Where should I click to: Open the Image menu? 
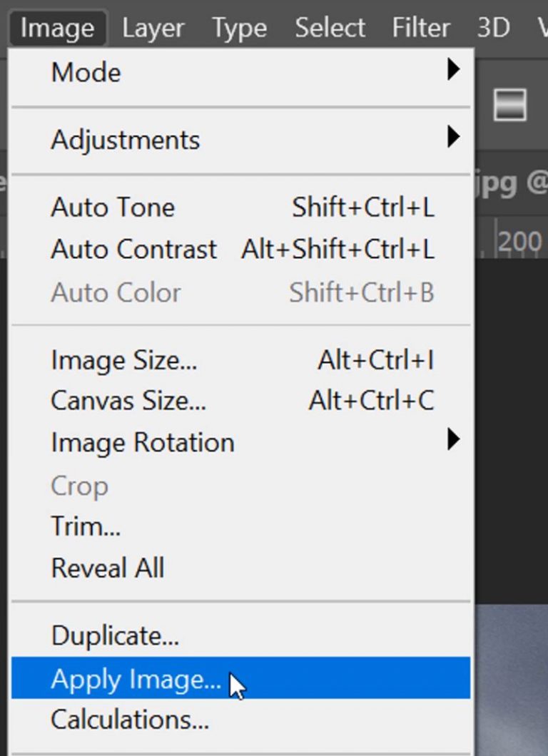pos(57,27)
